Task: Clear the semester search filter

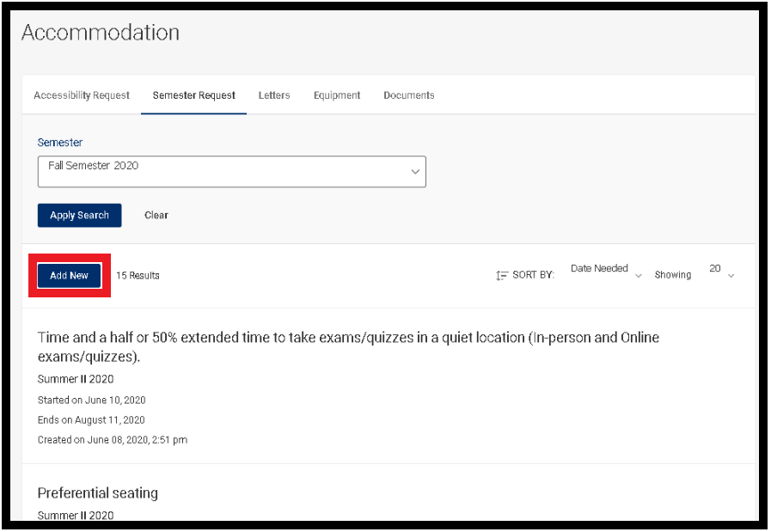Action: [x=156, y=216]
